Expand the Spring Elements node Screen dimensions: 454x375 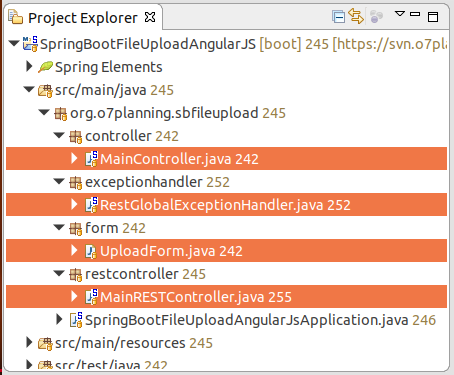pyautogui.click(x=29, y=66)
